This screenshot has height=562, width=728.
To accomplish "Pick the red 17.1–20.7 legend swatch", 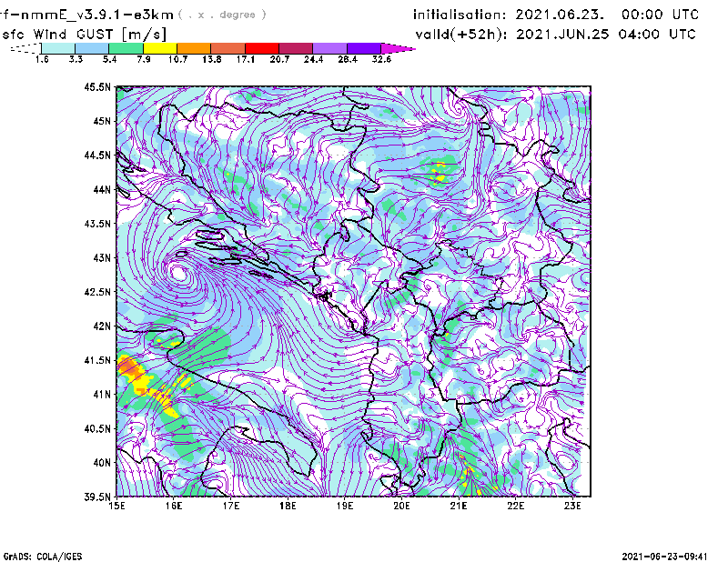I will (262, 48).
